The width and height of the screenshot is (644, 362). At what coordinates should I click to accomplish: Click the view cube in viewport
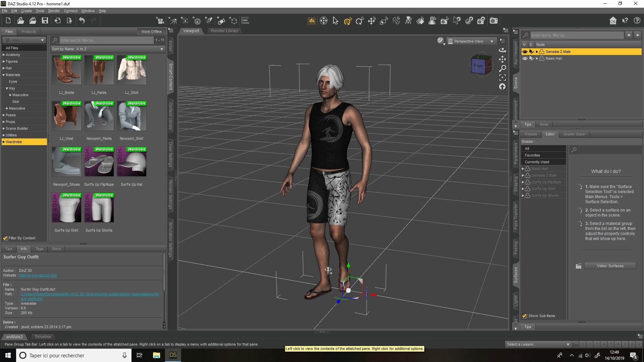481,65
